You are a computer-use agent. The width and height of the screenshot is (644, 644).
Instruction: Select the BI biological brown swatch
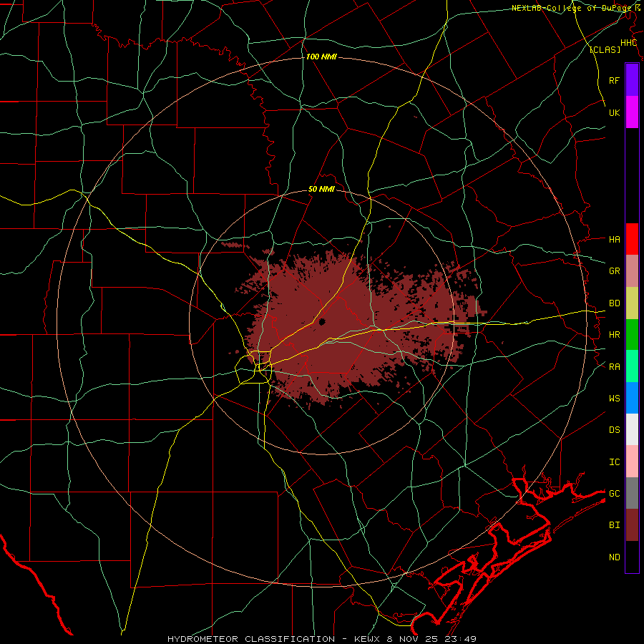coord(632,525)
